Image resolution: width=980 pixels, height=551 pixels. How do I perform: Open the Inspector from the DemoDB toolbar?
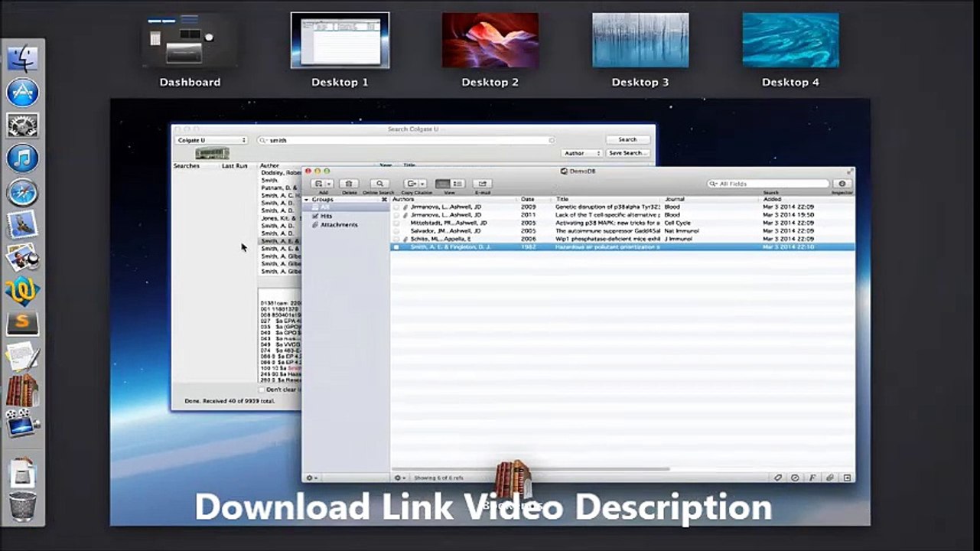pos(842,184)
